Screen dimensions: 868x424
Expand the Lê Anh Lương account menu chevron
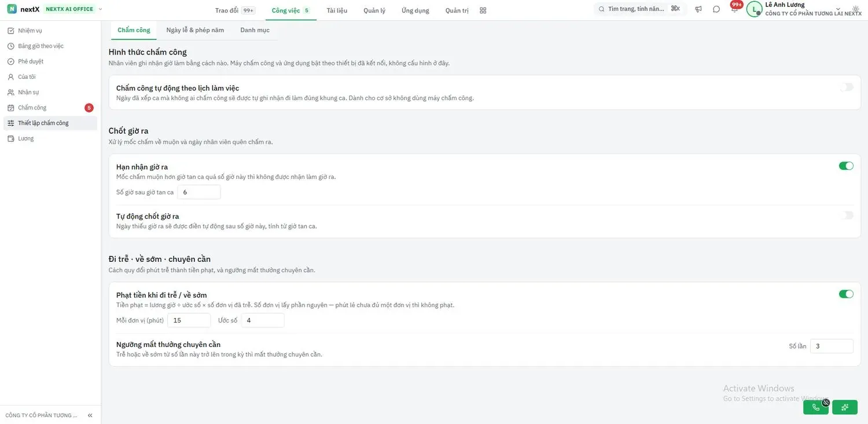pyautogui.click(x=838, y=9)
